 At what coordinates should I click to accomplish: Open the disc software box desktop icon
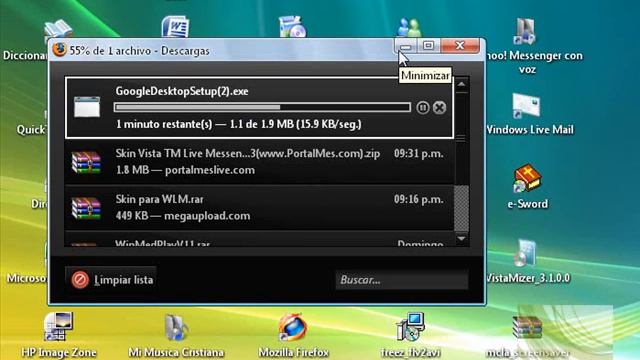pyautogui.click(x=292, y=27)
